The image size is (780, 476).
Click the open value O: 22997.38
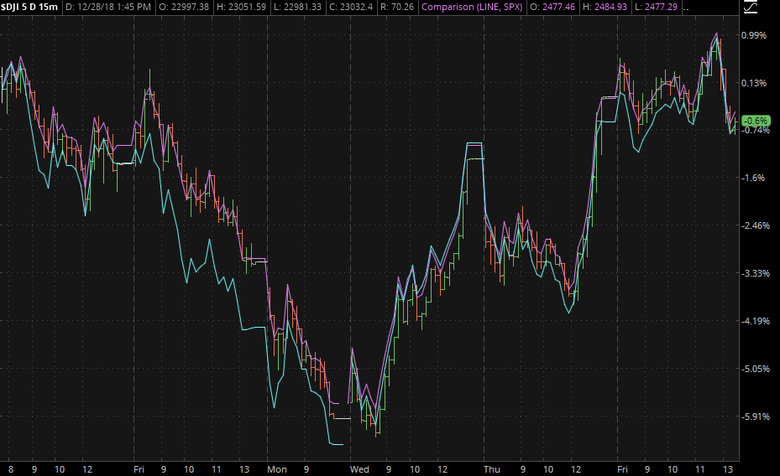click(x=184, y=7)
